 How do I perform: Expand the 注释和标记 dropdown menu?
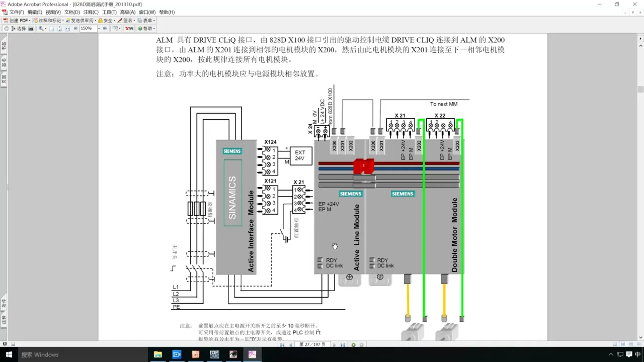[x=63, y=20]
